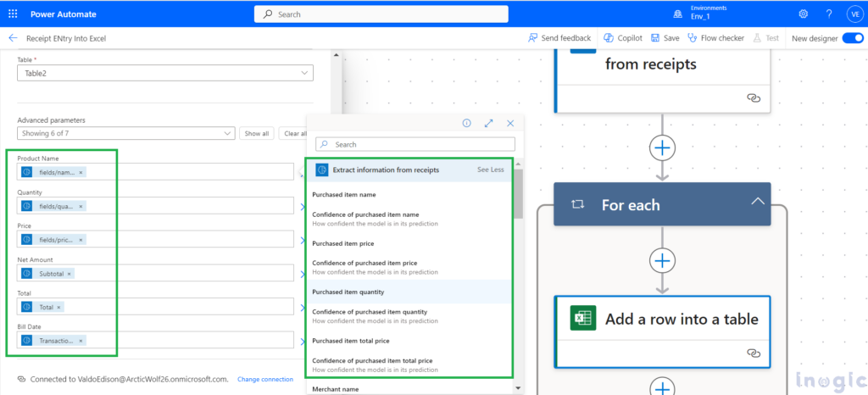
Task: Open Copilot
Action: pos(623,38)
